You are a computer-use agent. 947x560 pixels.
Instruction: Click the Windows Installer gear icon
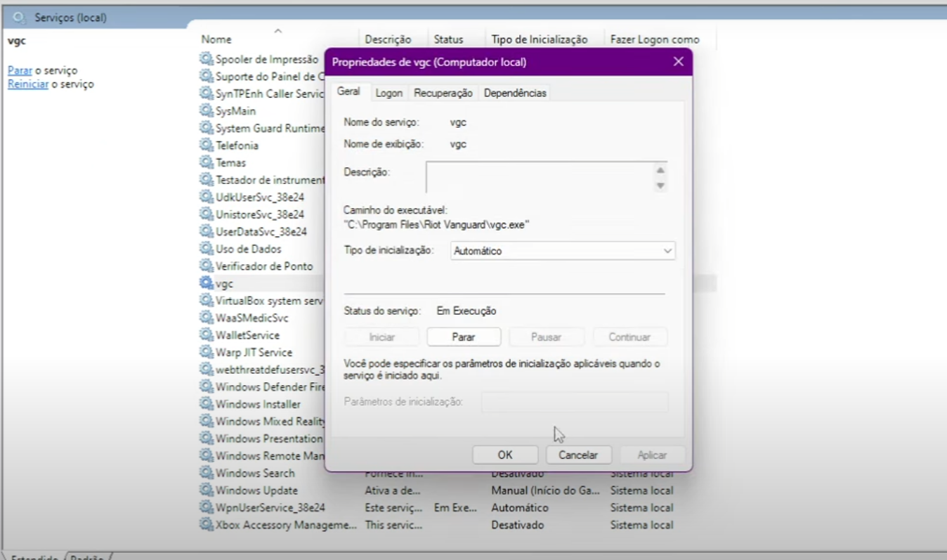(x=207, y=404)
